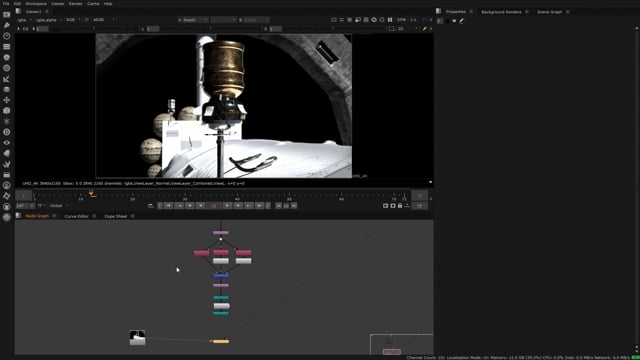Image resolution: width=640 pixels, height=360 pixels.
Task: Adjust the viewer gain slider
Action: [94, 29]
